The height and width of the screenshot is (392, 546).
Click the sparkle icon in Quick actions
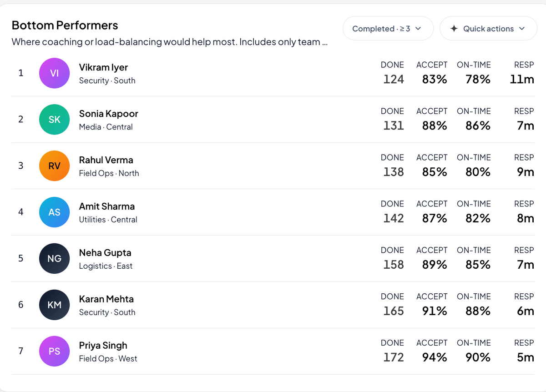coord(454,29)
